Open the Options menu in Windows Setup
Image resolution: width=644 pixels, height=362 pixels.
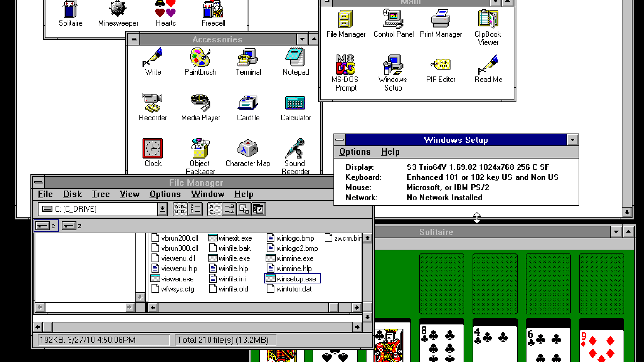(x=355, y=152)
